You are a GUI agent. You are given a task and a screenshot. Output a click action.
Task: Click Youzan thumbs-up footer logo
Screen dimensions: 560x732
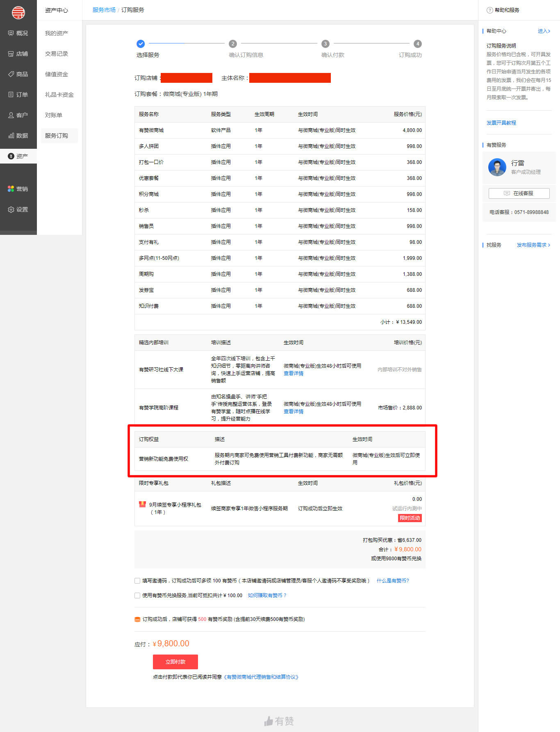tap(279, 721)
